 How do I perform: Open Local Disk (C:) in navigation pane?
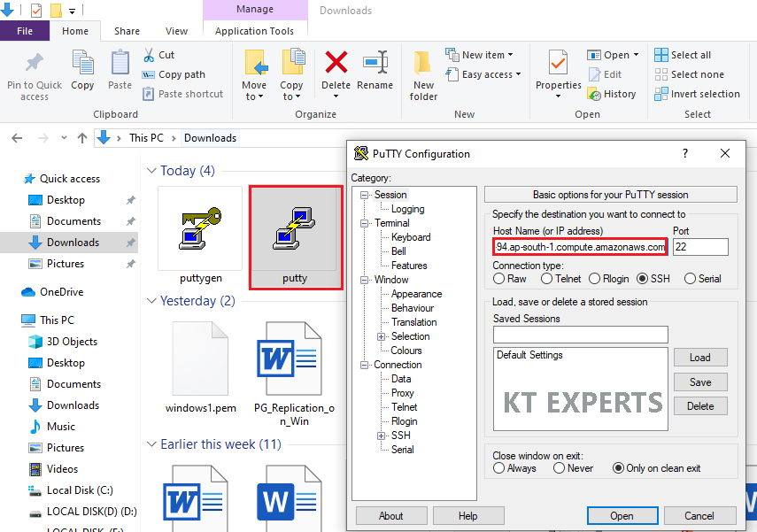pos(80,490)
